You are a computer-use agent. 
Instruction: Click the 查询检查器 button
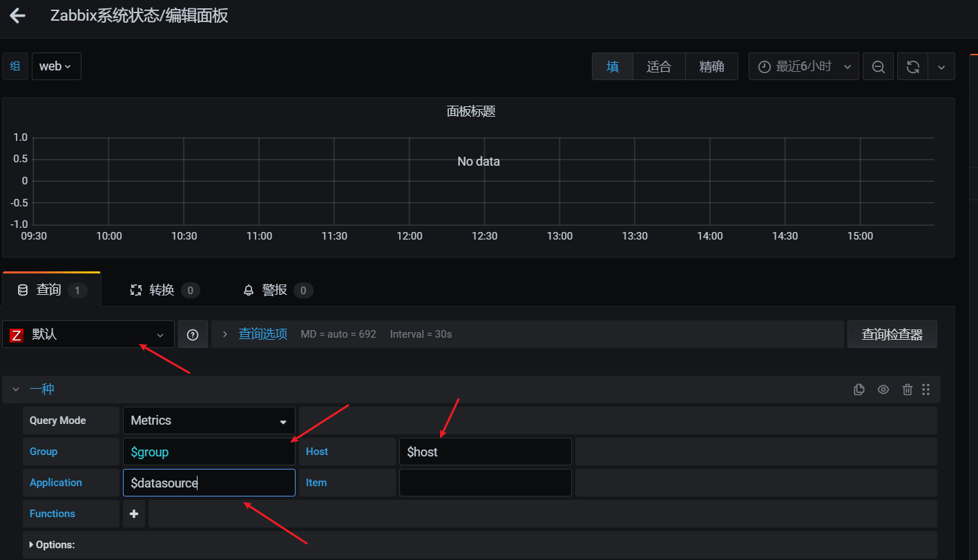pyautogui.click(x=892, y=334)
